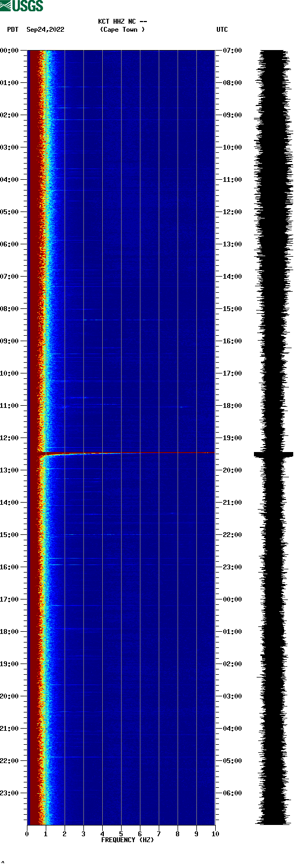Click the 07:00 UTC time label at the top
Image resolution: width=297 pixels, height=868 pixels.
click(232, 51)
